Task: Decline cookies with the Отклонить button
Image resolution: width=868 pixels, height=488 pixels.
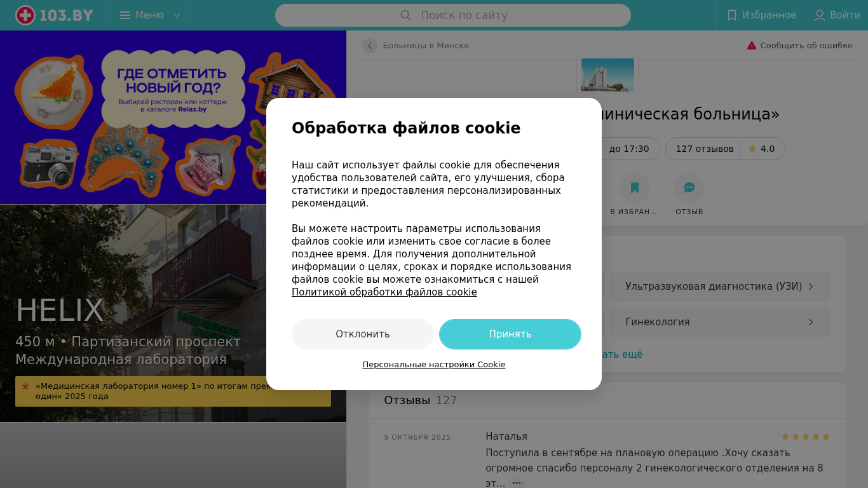Action: coord(363,334)
